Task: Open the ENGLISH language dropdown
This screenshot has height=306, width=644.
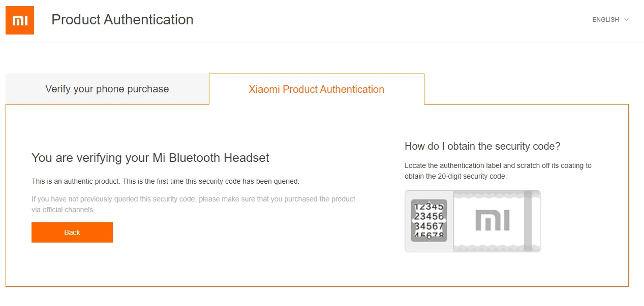Action: point(605,20)
